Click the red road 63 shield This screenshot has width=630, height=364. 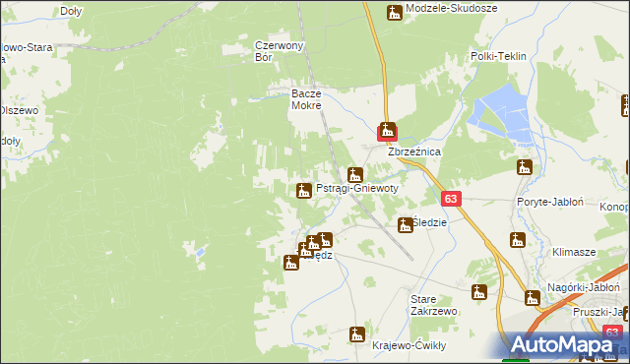tap(451, 199)
